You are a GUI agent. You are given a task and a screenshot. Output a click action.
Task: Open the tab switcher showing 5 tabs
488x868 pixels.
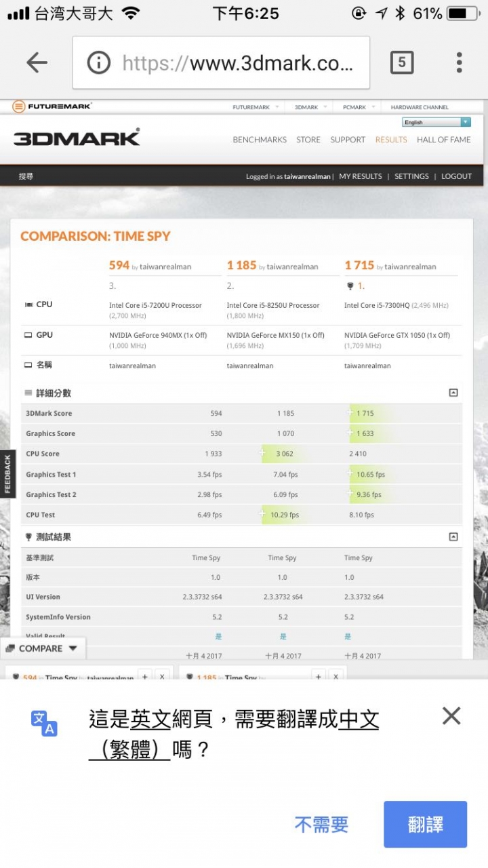[402, 62]
